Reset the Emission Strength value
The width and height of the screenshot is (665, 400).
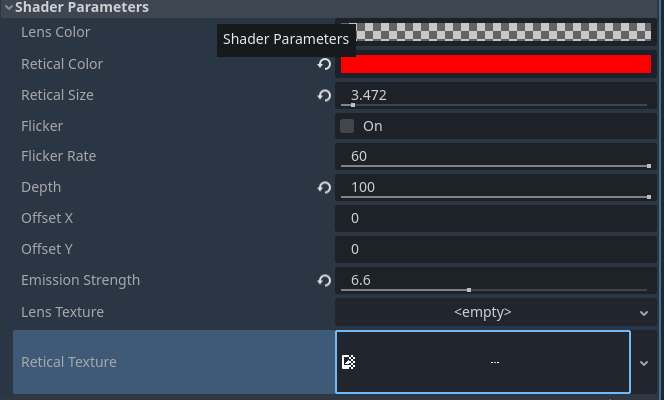pyautogui.click(x=324, y=280)
